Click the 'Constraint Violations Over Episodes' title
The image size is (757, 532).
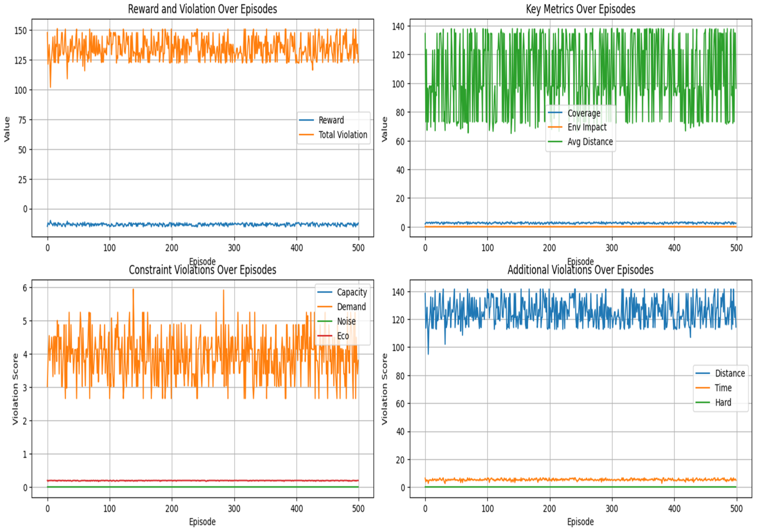202,270
